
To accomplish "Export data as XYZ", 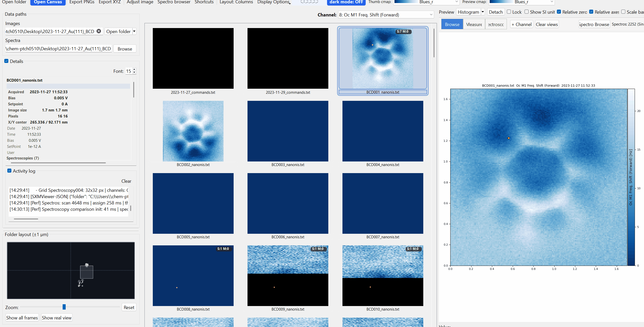I will (x=110, y=2).
